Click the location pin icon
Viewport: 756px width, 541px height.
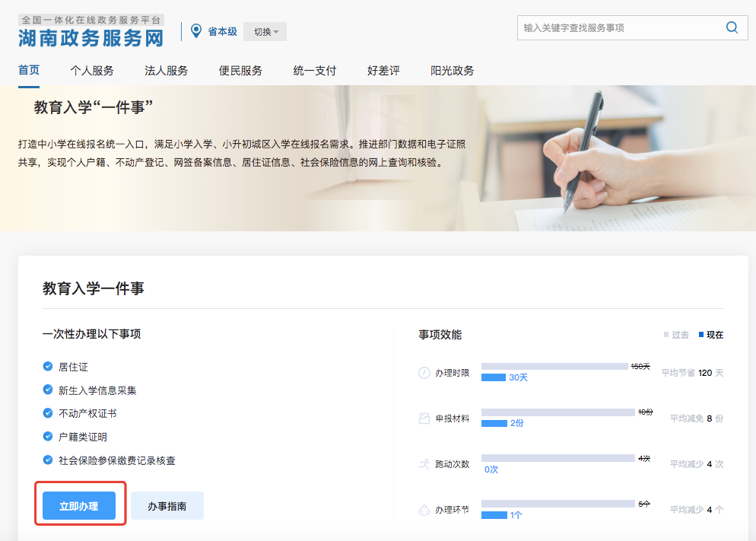point(195,31)
